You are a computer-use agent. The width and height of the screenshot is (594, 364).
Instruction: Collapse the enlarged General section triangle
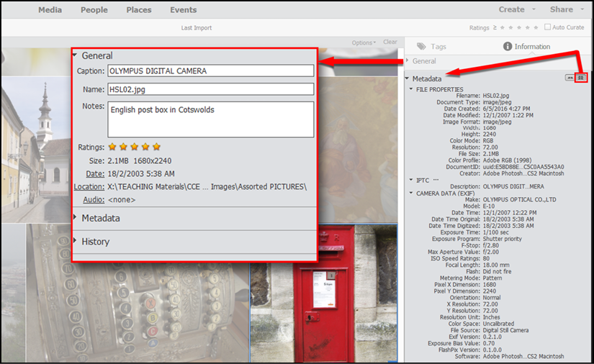coord(75,55)
